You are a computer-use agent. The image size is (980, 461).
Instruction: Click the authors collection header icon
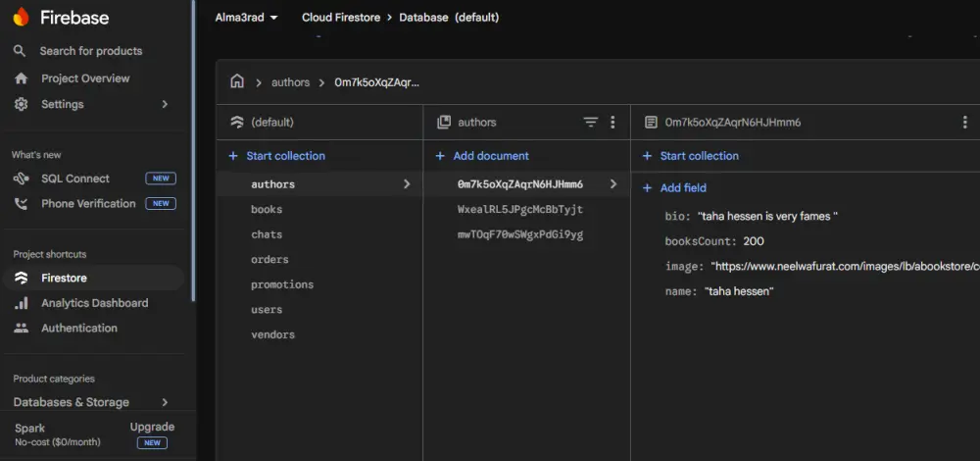(x=444, y=122)
